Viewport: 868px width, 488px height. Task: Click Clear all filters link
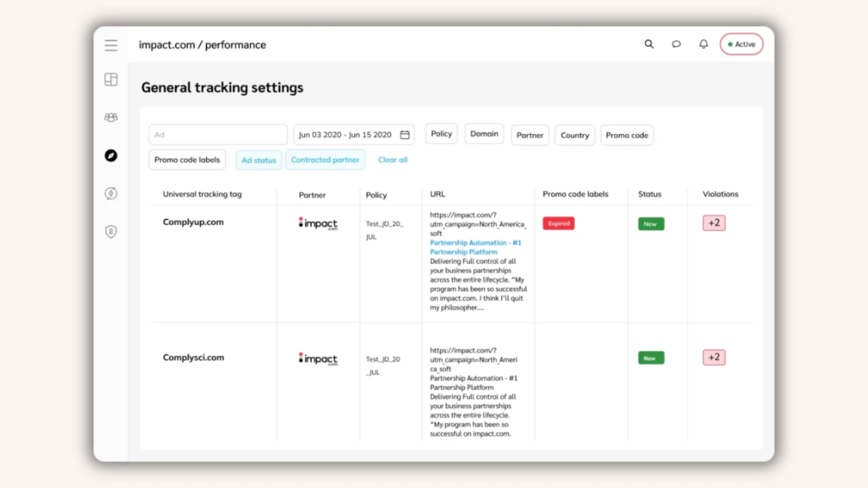tap(393, 160)
